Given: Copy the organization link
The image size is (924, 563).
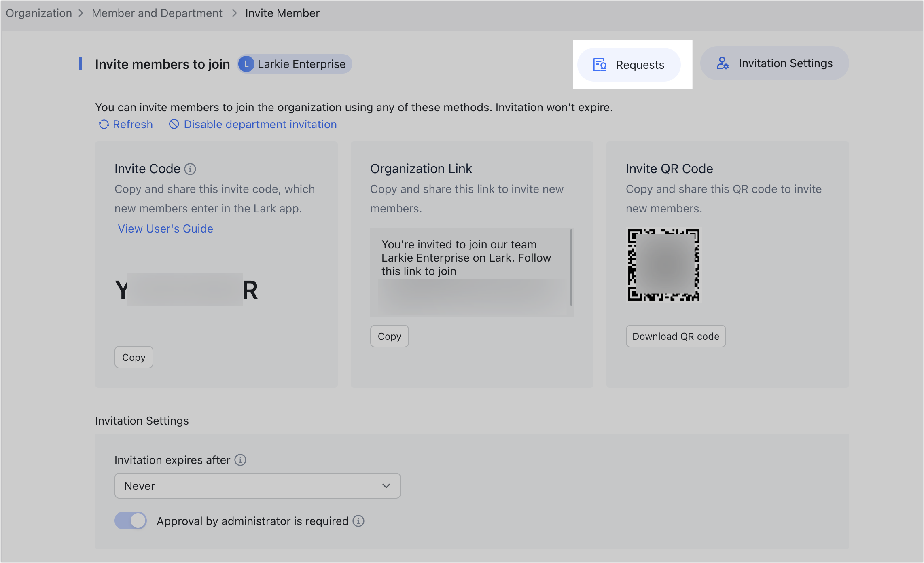Looking at the screenshot, I should pos(390,336).
